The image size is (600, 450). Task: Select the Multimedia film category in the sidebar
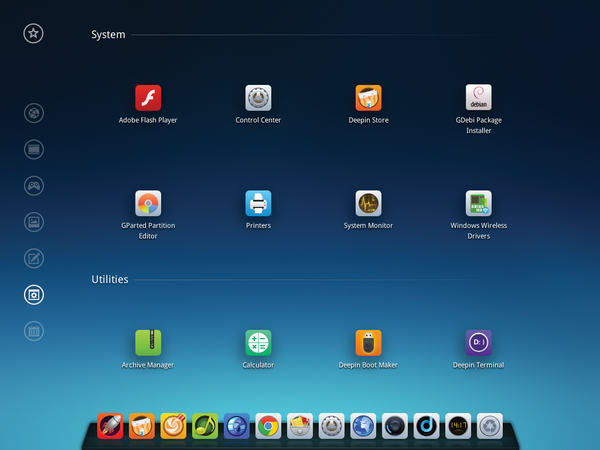tap(34, 149)
